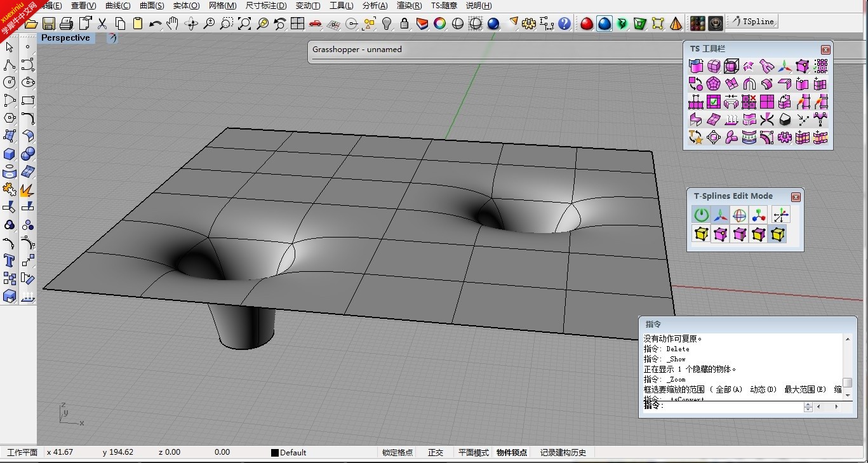Image resolution: width=868 pixels, height=463 pixels.
Task: Open the TS:随意 menu
Action: [x=444, y=6]
